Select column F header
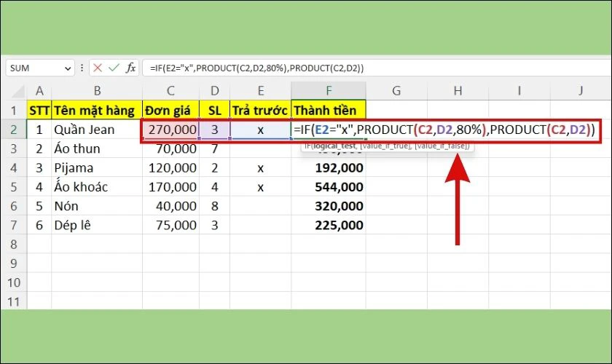 coord(329,91)
